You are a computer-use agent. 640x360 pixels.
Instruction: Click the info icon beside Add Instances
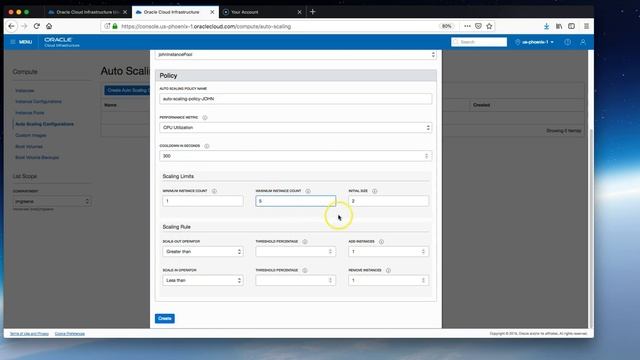[x=381, y=242]
